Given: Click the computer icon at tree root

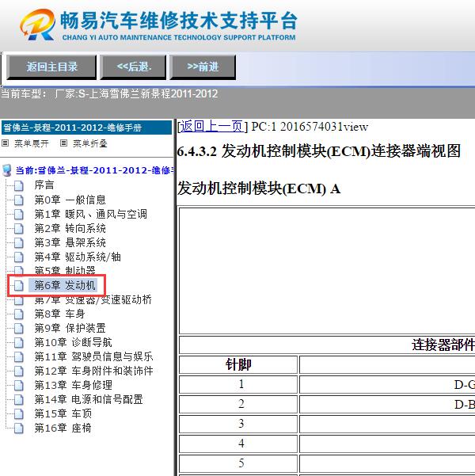Looking at the screenshot, I should point(7,170).
